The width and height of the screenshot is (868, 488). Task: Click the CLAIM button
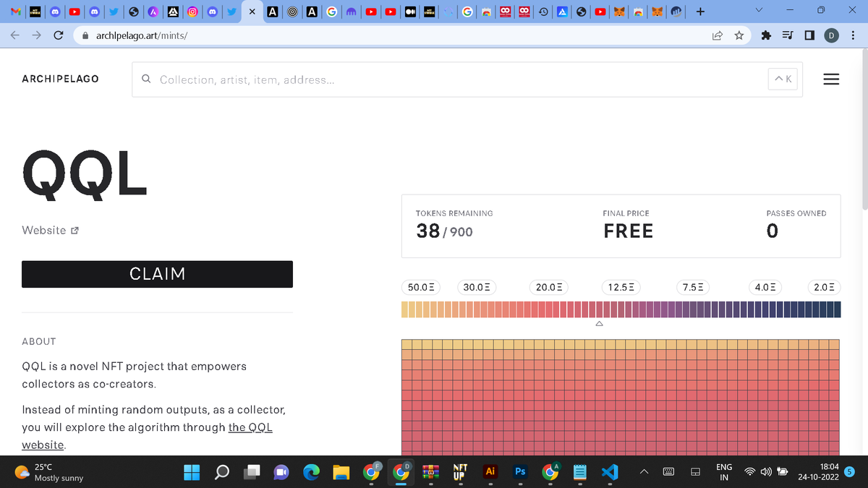(x=157, y=274)
